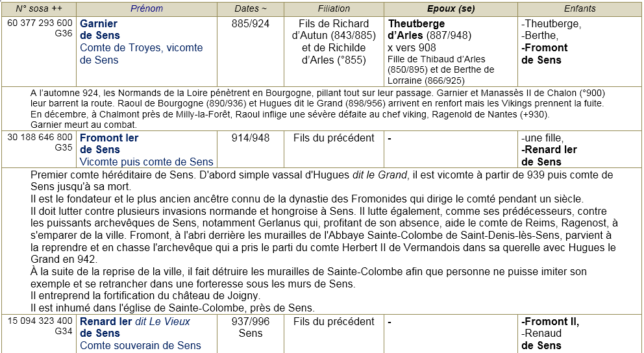
Task: Select the 'Dates ~' column header
Action: (x=250, y=8)
